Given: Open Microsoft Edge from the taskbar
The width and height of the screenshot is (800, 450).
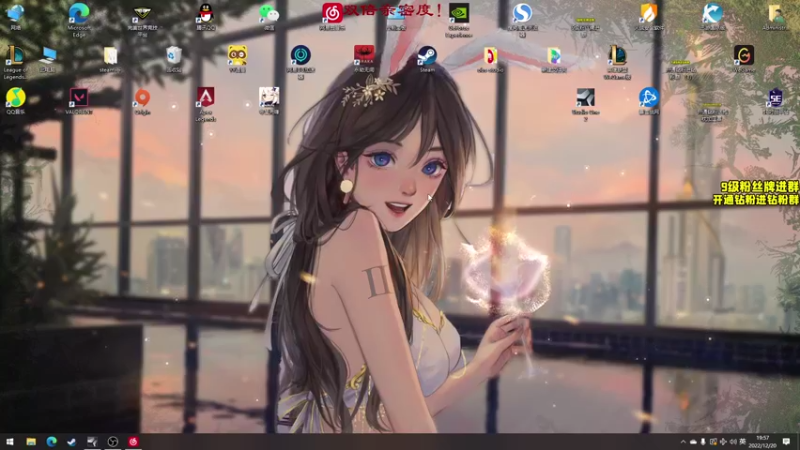Looking at the screenshot, I should pos(52,442).
